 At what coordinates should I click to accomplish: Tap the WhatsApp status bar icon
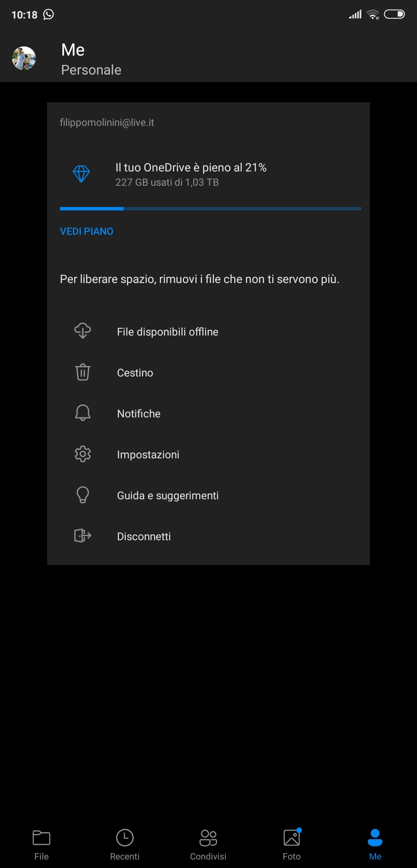pos(48,15)
